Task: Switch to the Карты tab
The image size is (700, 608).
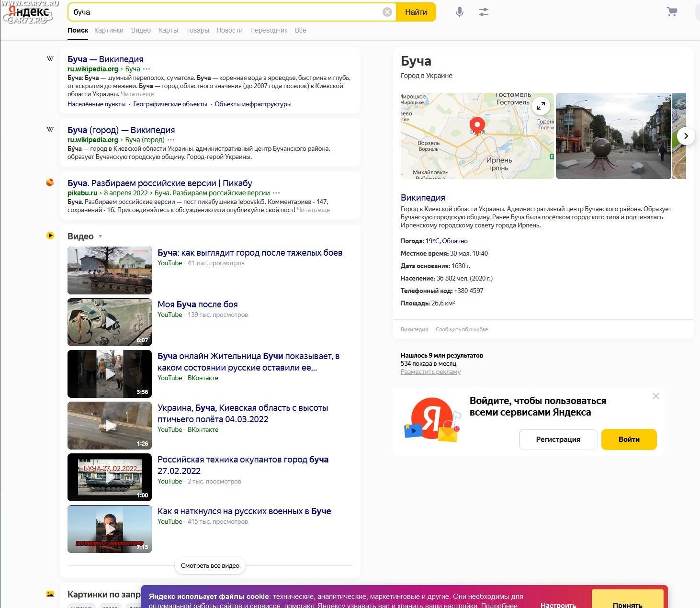Action: pyautogui.click(x=168, y=30)
